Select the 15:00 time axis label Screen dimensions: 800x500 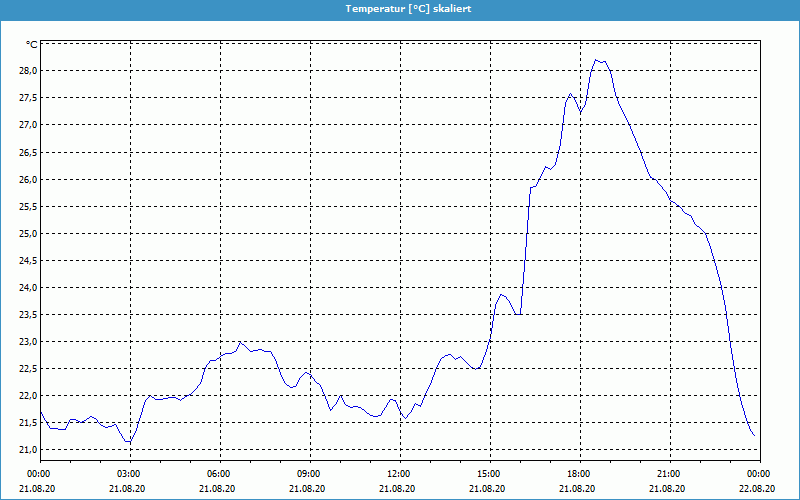[x=489, y=473]
